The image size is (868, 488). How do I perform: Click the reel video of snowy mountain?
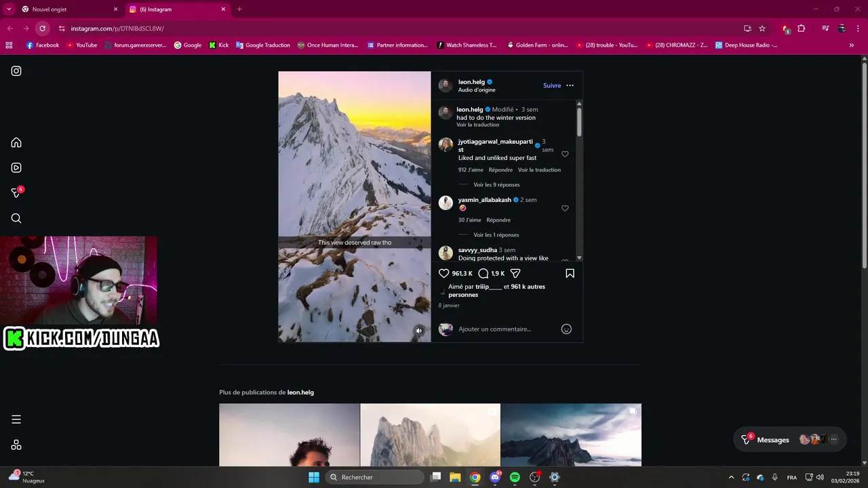[355, 207]
